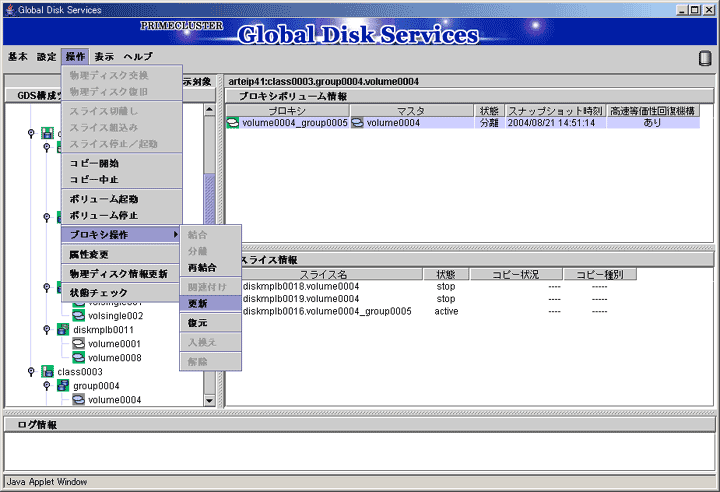This screenshot has width=720, height=492.
Task: Click the greyed スライス切離し entry
Action: pyautogui.click(x=122, y=111)
